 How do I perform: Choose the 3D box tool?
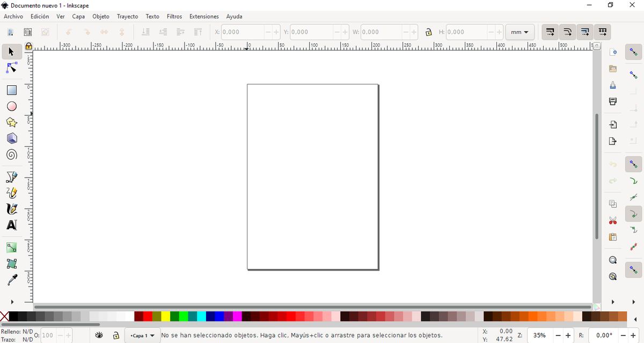tap(11, 138)
